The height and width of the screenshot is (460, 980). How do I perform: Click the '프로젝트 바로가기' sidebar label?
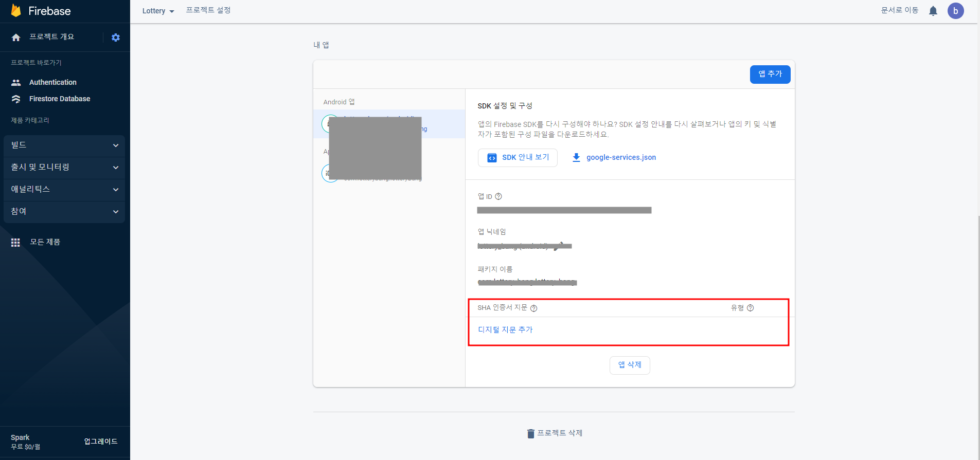point(36,63)
